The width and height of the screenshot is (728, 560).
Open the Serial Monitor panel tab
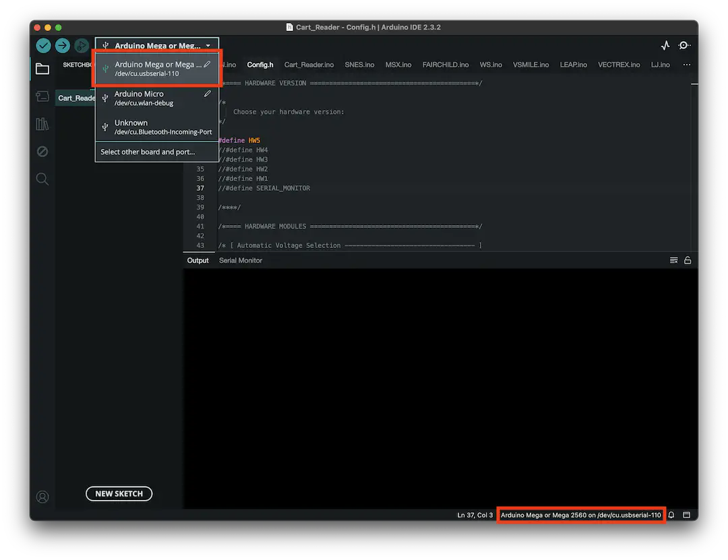pos(241,261)
